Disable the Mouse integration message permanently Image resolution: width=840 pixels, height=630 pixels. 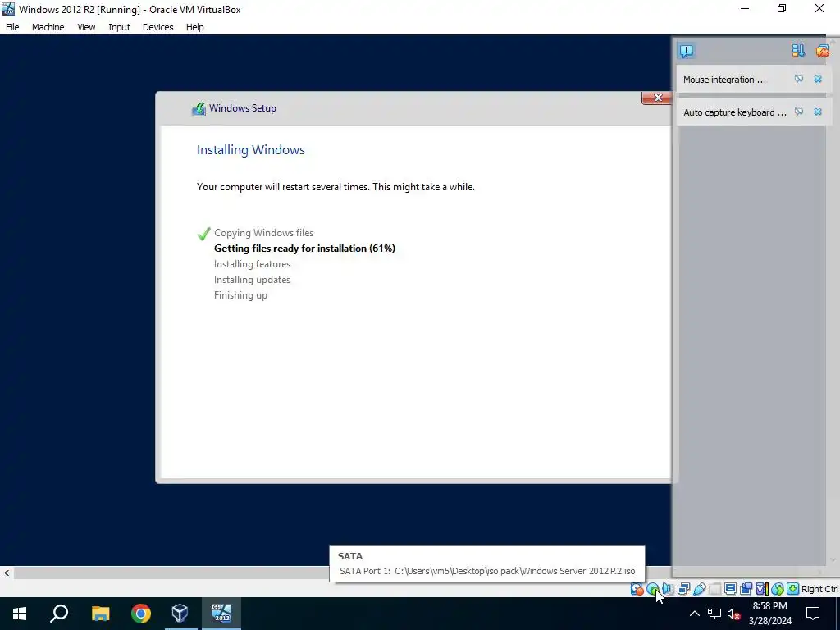(799, 80)
